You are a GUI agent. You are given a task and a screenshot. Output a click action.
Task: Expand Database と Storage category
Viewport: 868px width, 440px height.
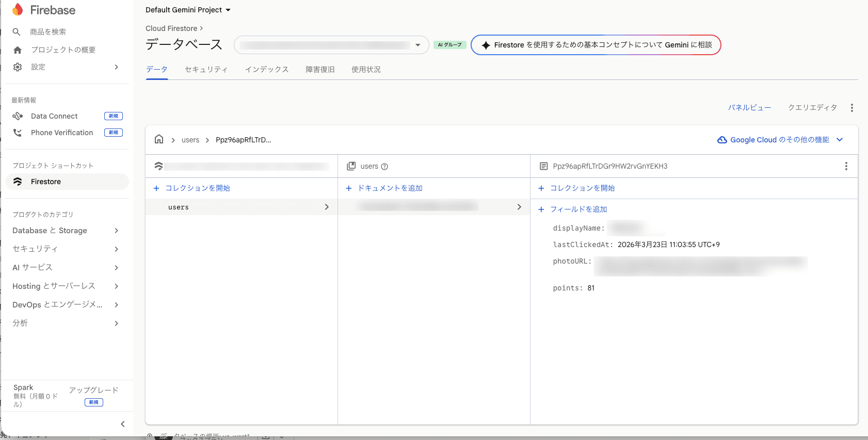(x=117, y=231)
